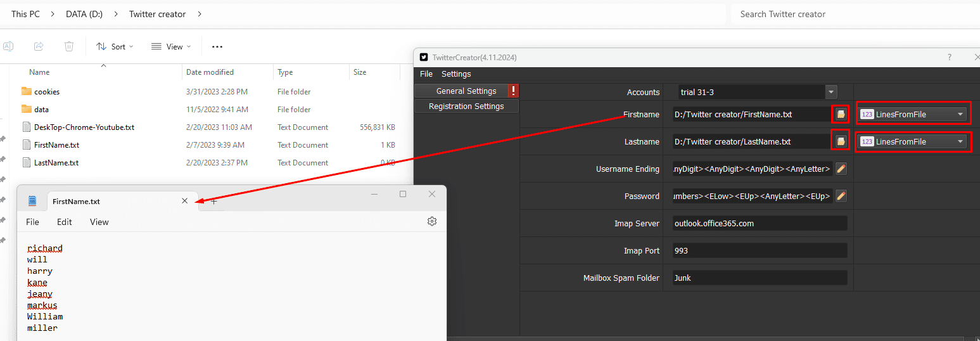
Task: Click Twitter creator in the breadcrumb
Action: (158, 14)
